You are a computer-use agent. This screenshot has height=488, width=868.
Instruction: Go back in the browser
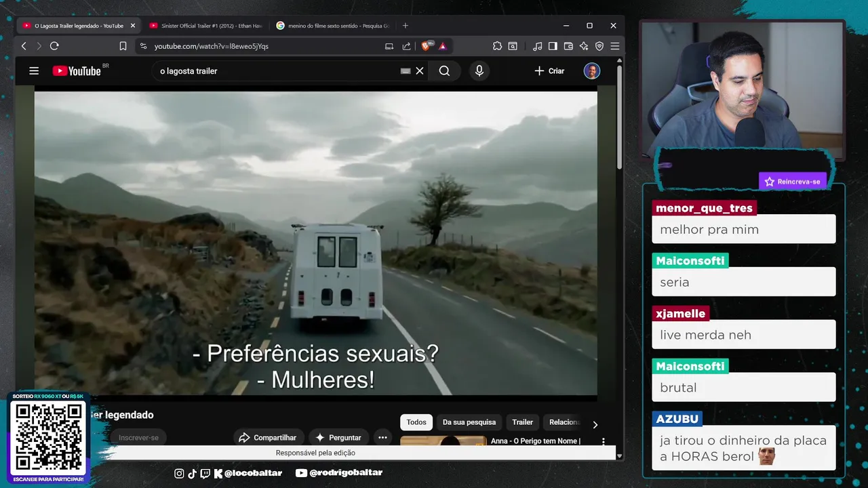(x=24, y=46)
